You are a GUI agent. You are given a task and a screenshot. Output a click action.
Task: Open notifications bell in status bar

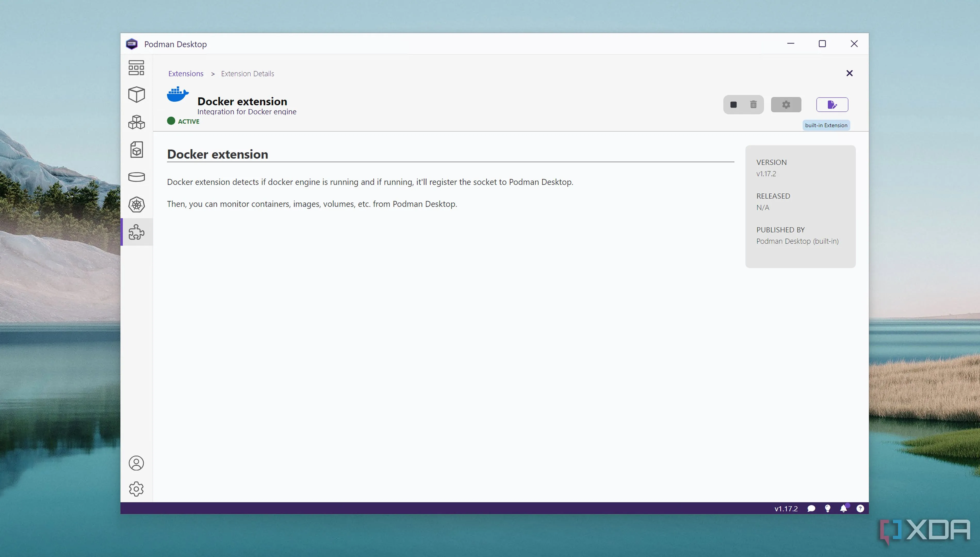[x=843, y=509]
